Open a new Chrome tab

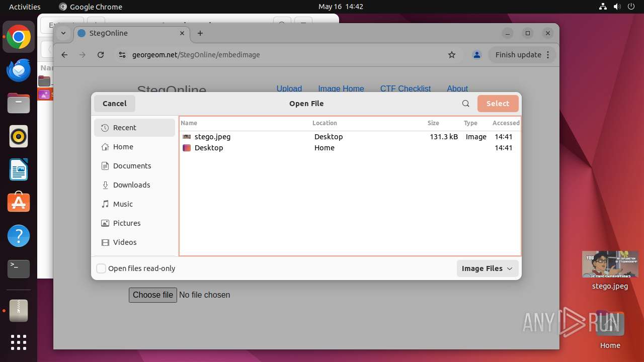coord(200,33)
